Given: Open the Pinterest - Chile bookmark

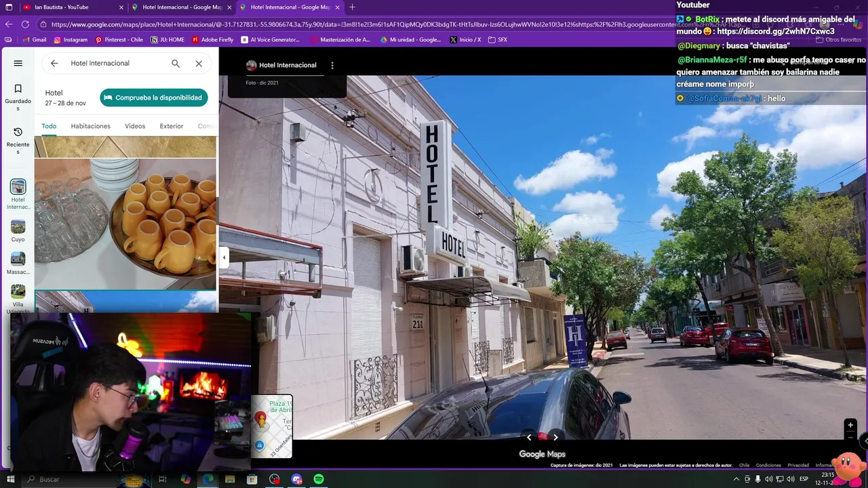Looking at the screenshot, I should tap(119, 40).
